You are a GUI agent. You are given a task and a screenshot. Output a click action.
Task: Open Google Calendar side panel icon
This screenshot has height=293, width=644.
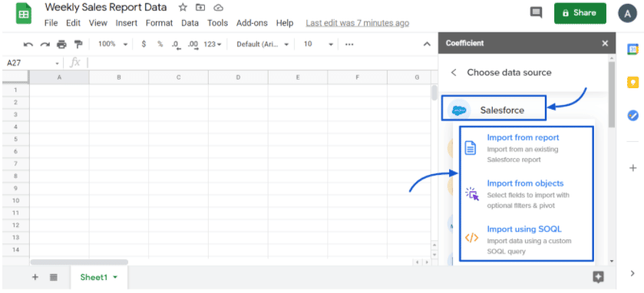pos(633,49)
